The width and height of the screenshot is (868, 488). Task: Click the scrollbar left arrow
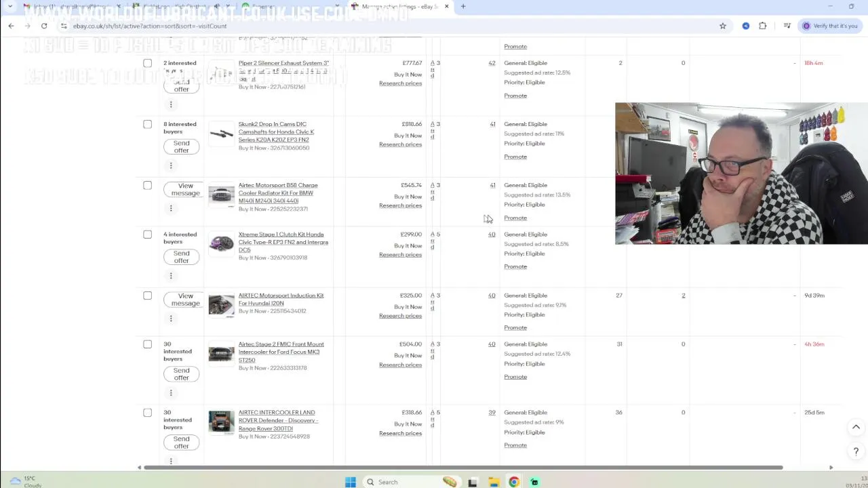[139, 468]
